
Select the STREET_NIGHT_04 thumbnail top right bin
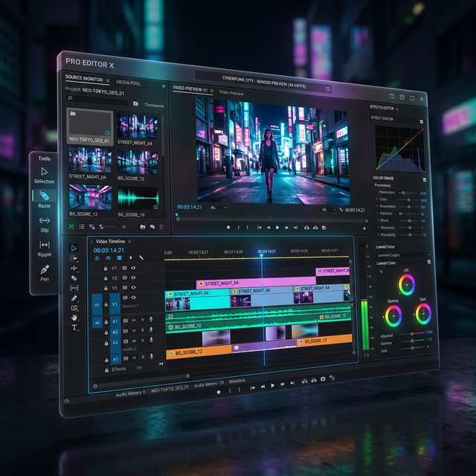point(137,126)
